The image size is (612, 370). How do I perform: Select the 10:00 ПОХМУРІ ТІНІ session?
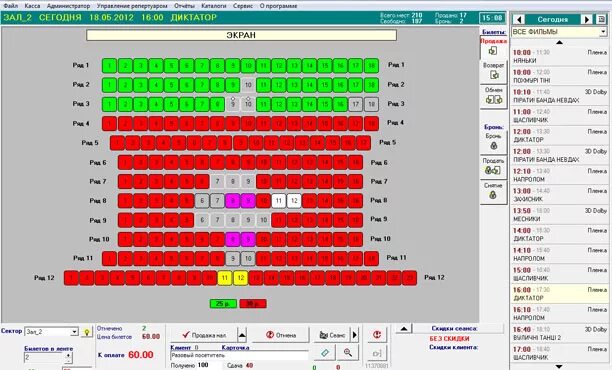[x=560, y=76]
